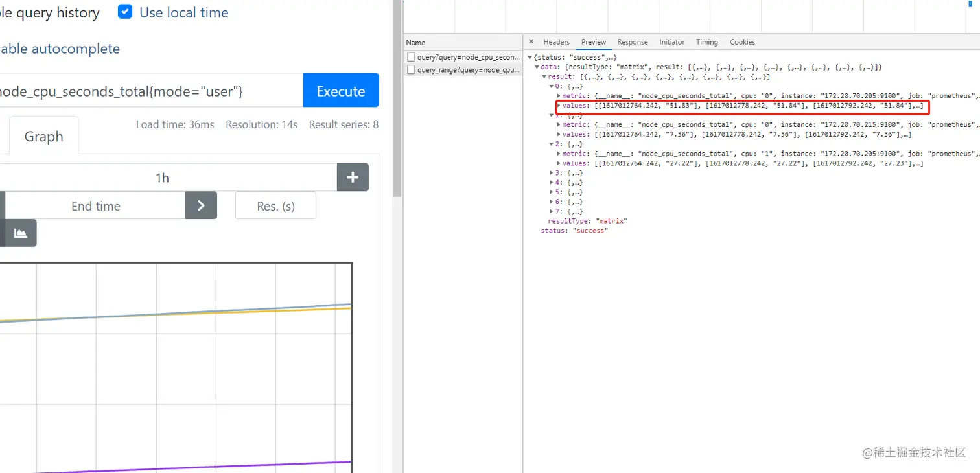
Task: Expand result entry 7
Action: [x=552, y=211]
